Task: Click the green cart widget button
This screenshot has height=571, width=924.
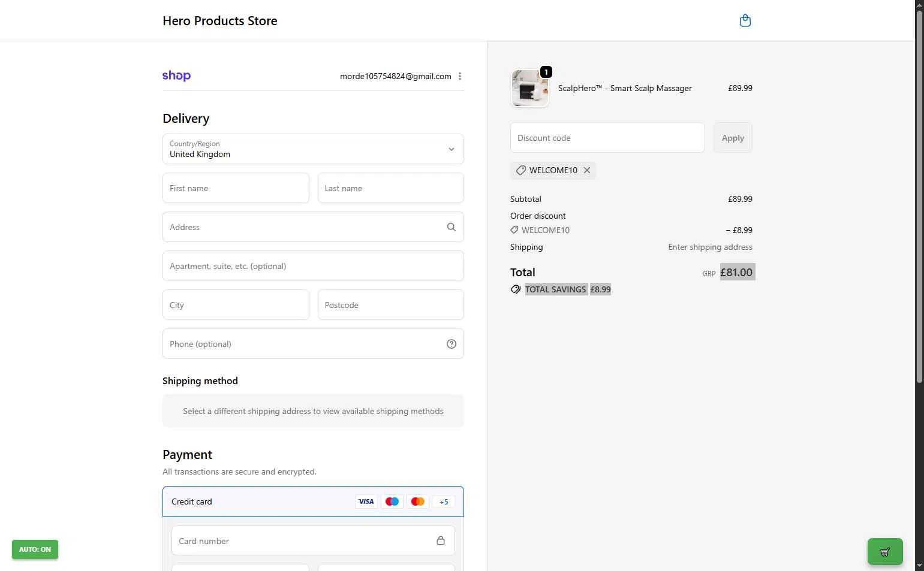Action: coord(885,551)
